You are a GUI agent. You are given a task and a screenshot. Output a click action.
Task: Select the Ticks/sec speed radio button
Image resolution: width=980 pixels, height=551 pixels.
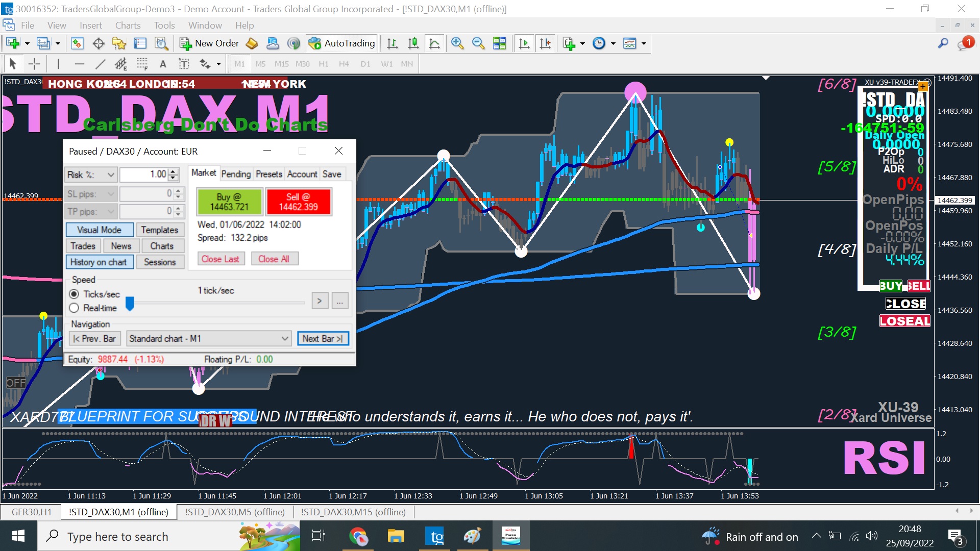tap(74, 294)
